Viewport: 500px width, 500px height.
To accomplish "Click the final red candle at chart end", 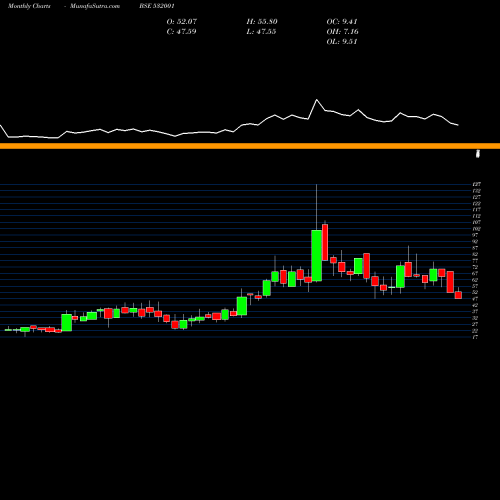I will coord(458,295).
